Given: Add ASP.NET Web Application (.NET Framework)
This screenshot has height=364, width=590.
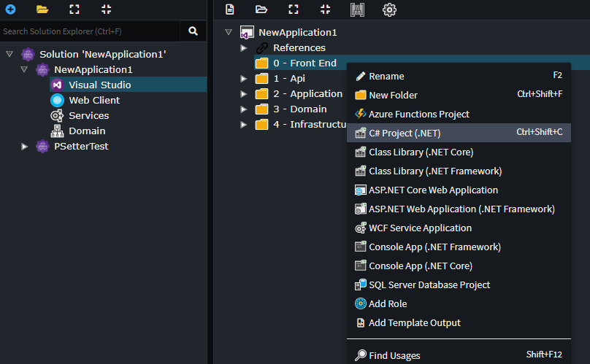Looking at the screenshot, I should (459, 209).
